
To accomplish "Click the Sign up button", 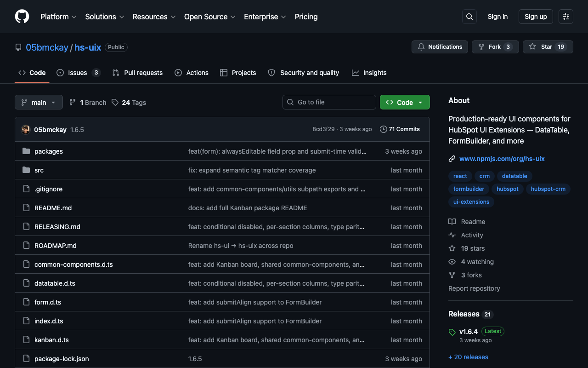I will click(x=536, y=17).
